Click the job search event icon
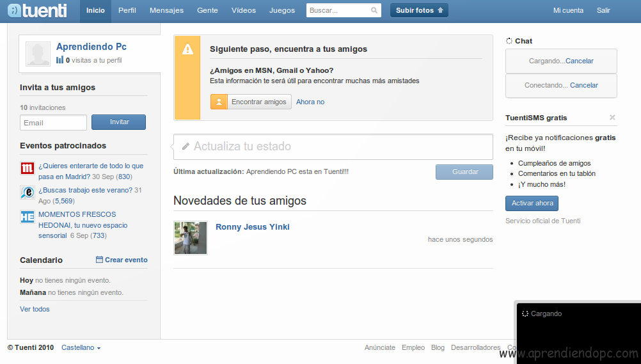This screenshot has width=641, height=364. pyautogui.click(x=27, y=192)
